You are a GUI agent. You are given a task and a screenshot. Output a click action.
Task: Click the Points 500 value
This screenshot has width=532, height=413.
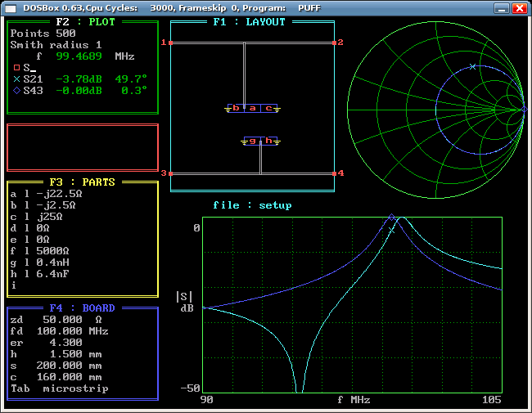tap(43, 34)
